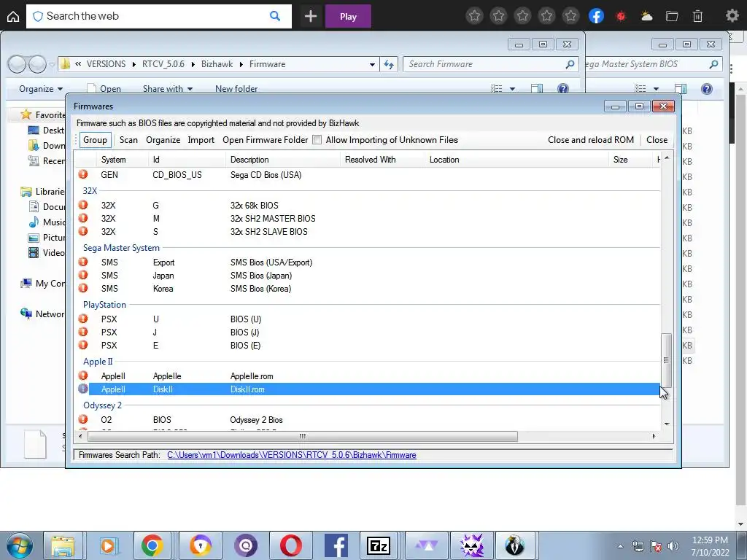Viewport: 747px width, 560px height.
Task: Open the Organize dropdown in explorer
Action: [x=41, y=89]
